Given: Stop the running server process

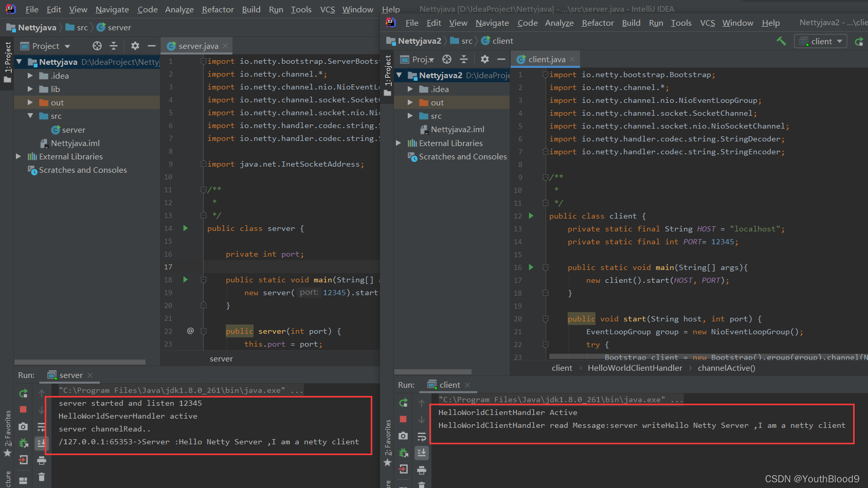Looking at the screenshot, I should pos(23,409).
